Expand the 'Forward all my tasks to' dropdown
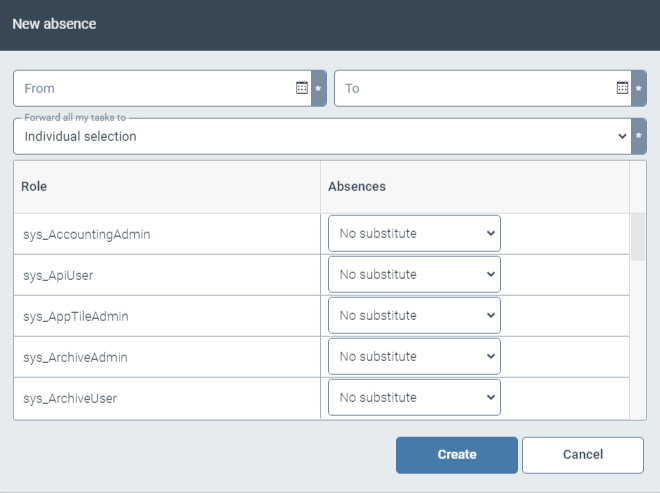This screenshot has height=493, width=660. [x=322, y=136]
